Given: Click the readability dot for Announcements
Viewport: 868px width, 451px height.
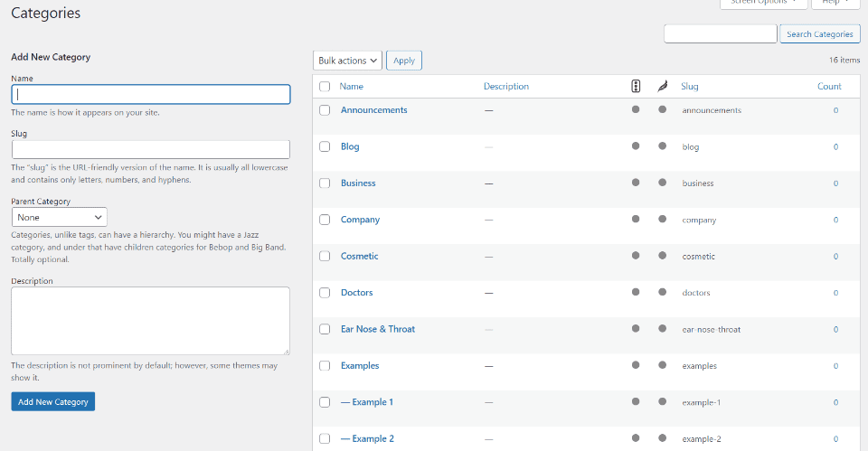Looking at the screenshot, I should click(662, 109).
